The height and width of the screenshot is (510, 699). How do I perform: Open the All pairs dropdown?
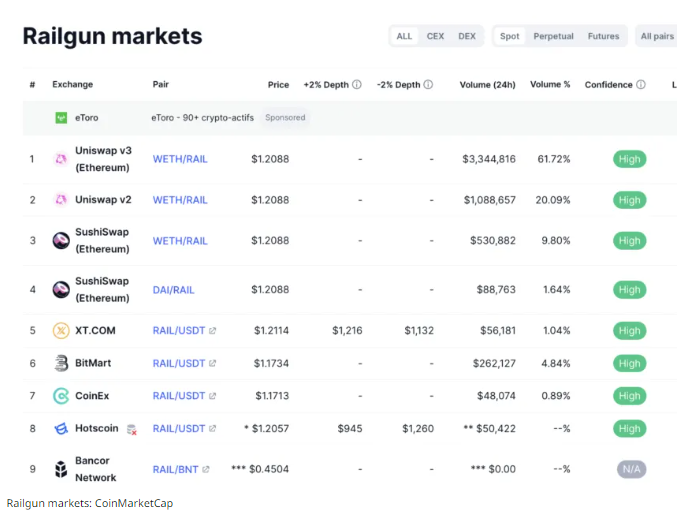point(657,36)
